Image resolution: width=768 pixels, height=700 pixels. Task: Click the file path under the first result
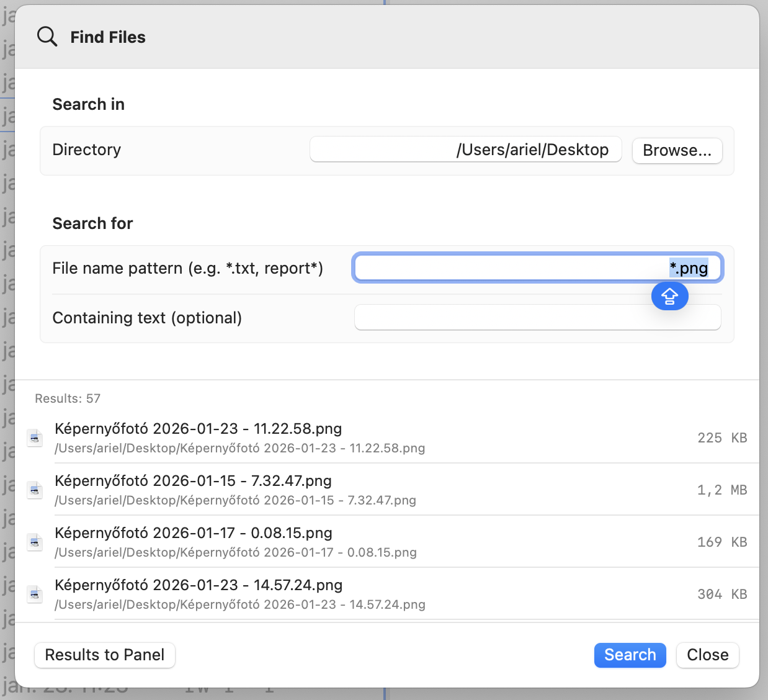click(239, 448)
